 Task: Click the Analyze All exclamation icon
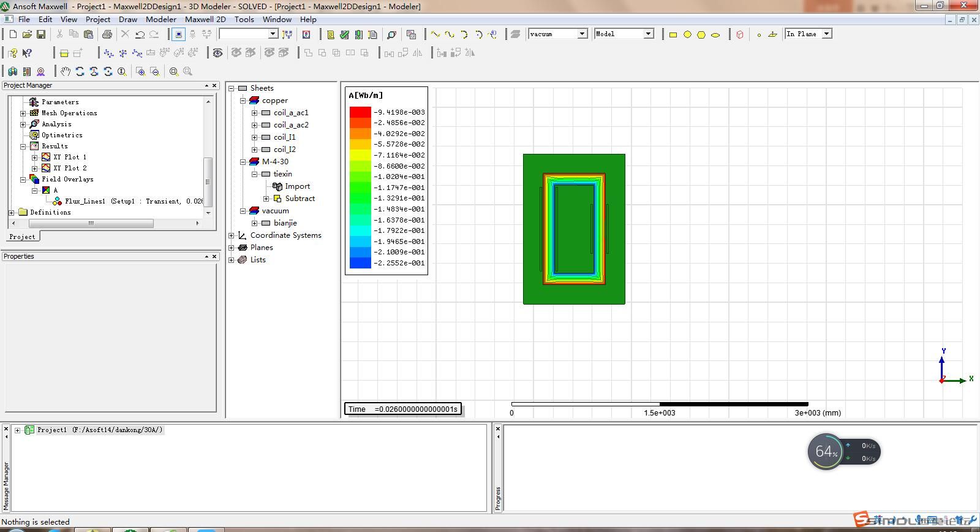[x=358, y=34]
